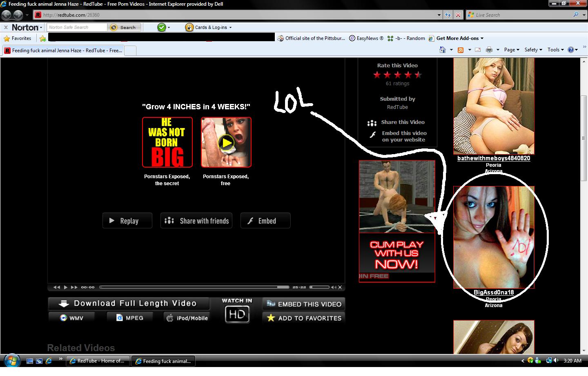Open the Tools menu
588x376 pixels.
click(555, 50)
